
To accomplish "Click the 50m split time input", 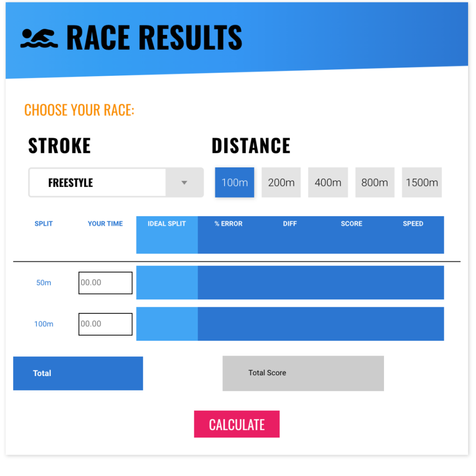I will (x=106, y=283).
